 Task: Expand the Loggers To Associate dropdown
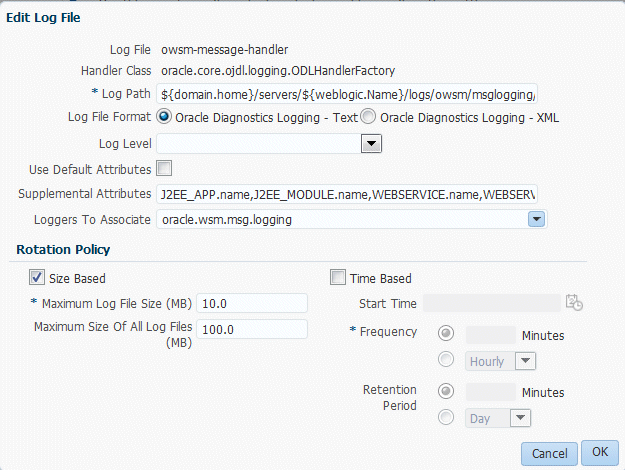(x=537, y=219)
